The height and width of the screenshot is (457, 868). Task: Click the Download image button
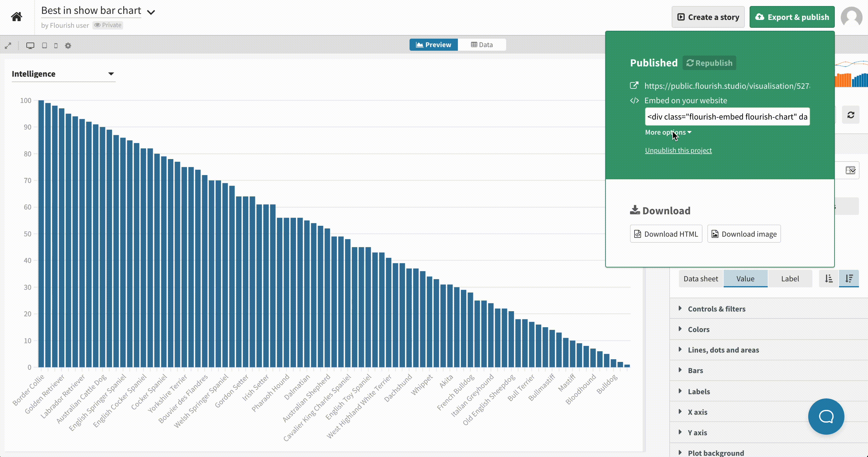744,234
